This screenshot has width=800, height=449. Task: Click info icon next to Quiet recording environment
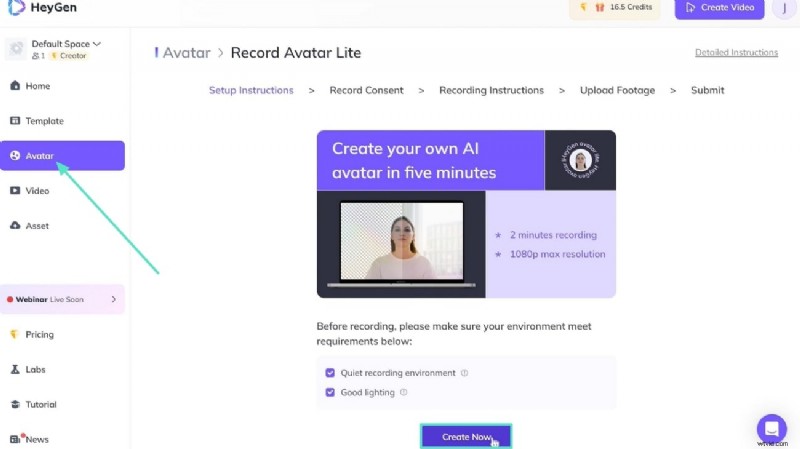464,373
